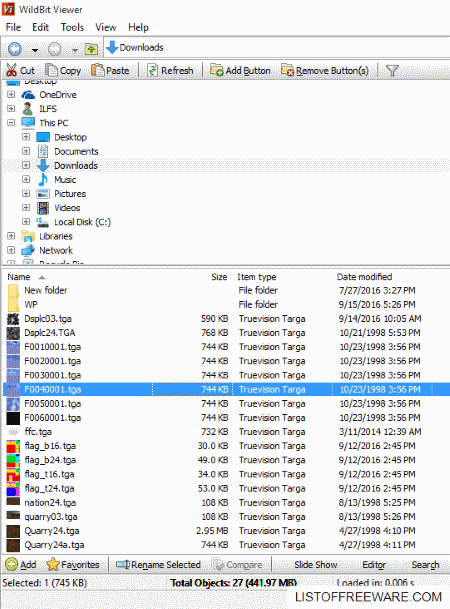Expand the OneDrive tree node

(11, 94)
